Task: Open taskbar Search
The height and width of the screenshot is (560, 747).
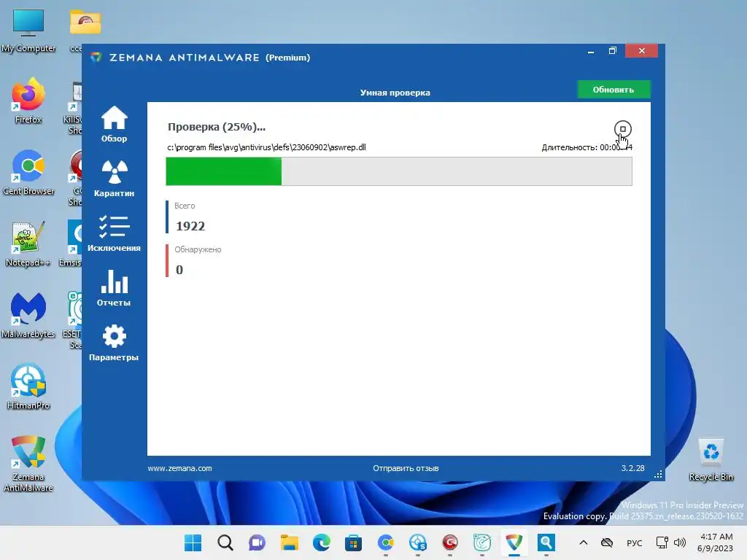Action: coord(225,542)
